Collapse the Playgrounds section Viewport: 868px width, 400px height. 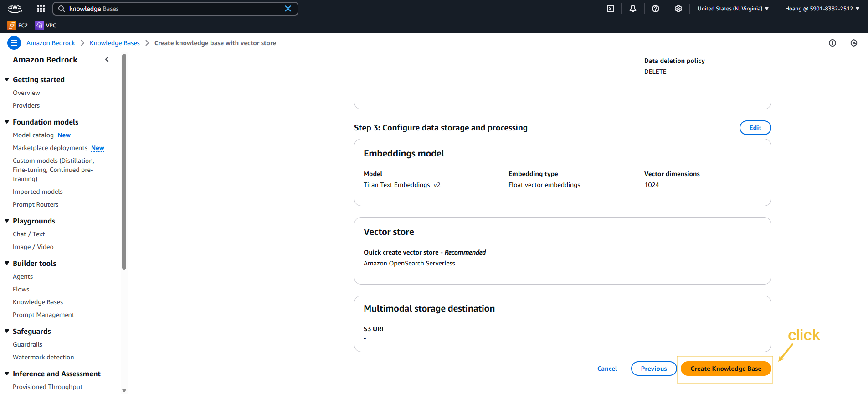[x=7, y=221]
